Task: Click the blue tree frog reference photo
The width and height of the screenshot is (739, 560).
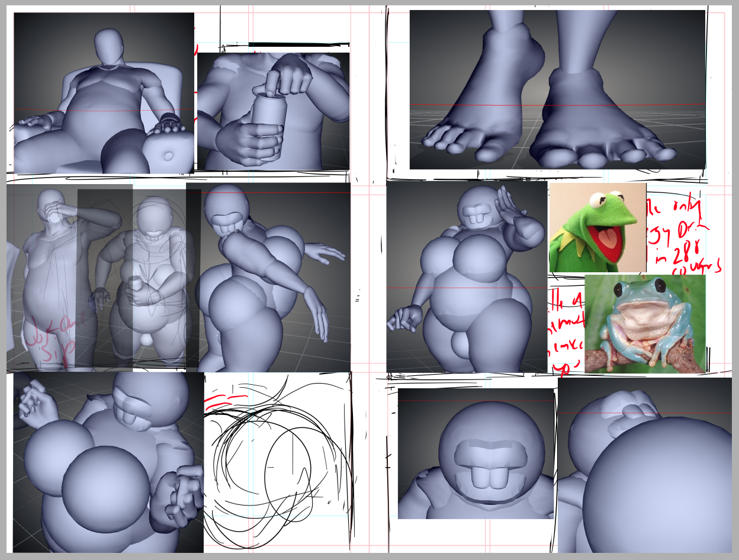Action: pyautogui.click(x=645, y=324)
